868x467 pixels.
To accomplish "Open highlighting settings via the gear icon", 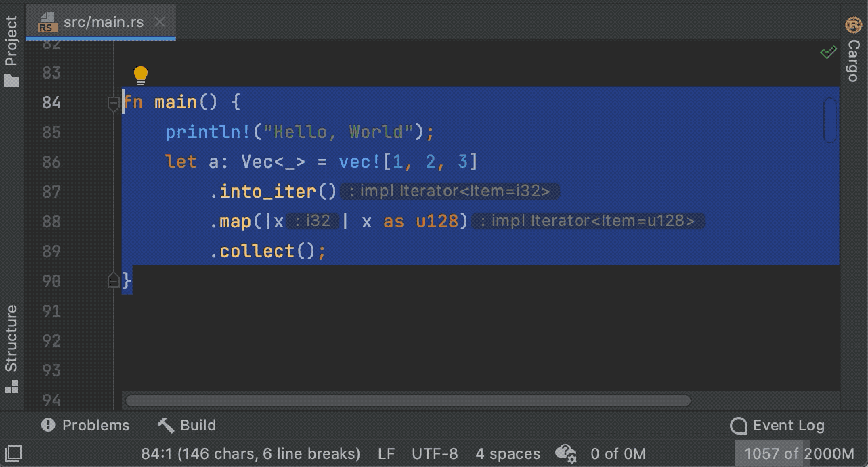I will (566, 453).
